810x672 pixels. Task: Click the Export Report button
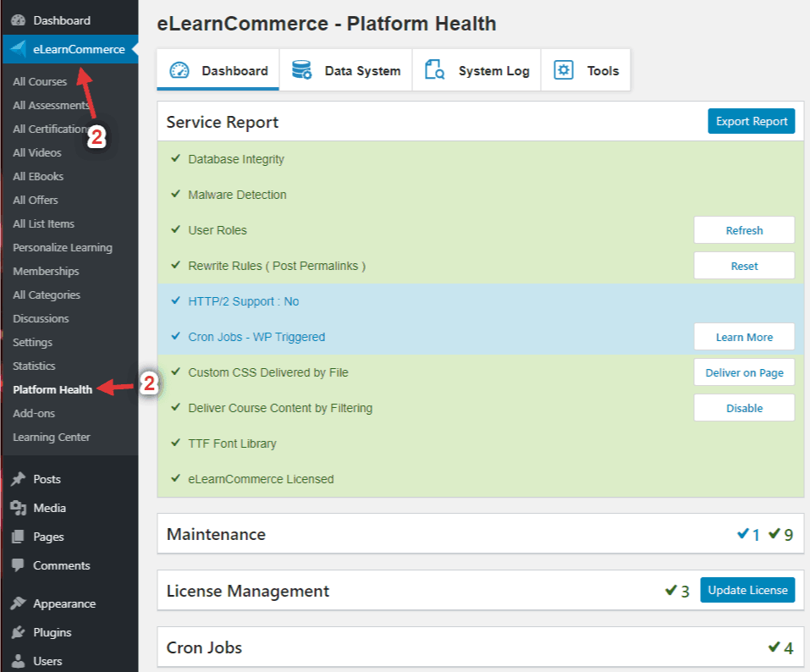(x=751, y=121)
